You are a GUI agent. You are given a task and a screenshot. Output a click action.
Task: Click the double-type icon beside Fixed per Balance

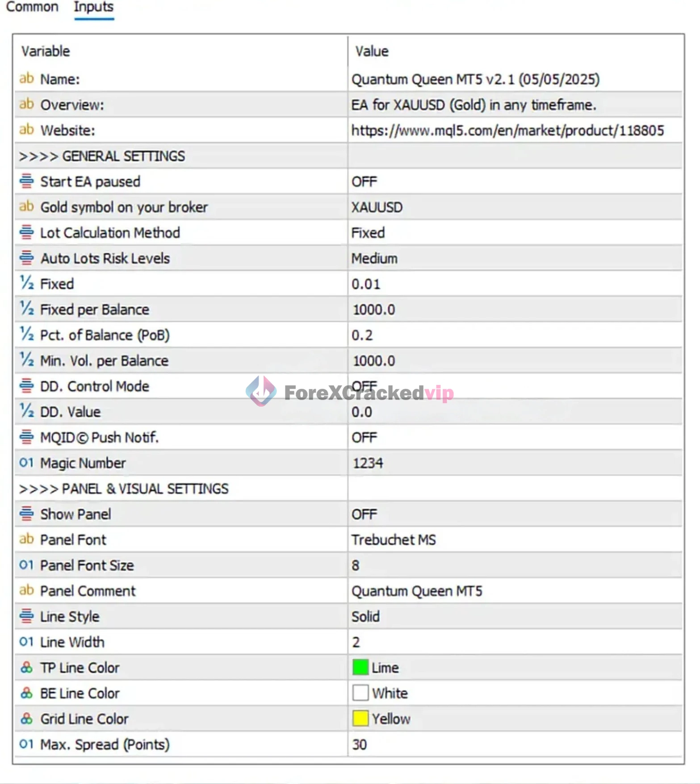(x=26, y=309)
